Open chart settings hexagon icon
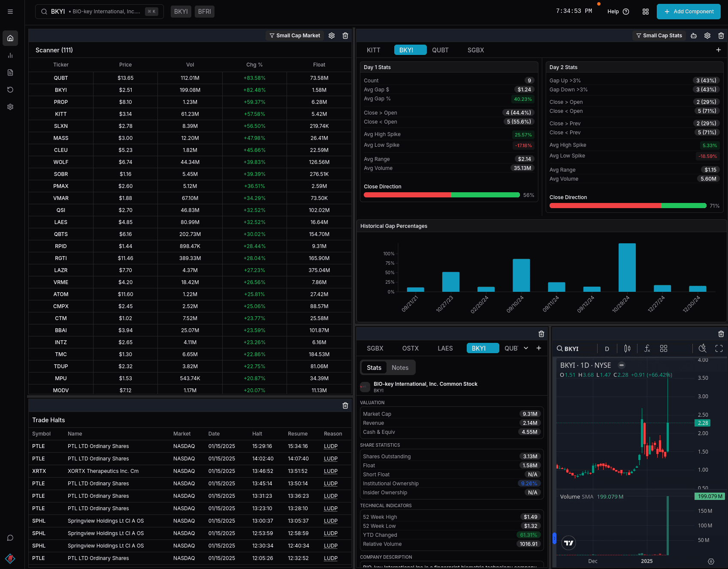Image resolution: width=728 pixels, height=569 pixels. pos(711,561)
